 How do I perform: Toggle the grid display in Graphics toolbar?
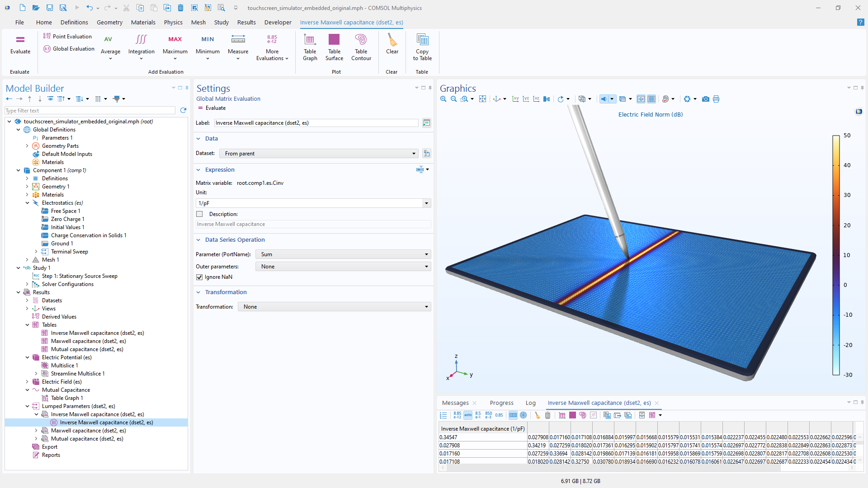[651, 99]
